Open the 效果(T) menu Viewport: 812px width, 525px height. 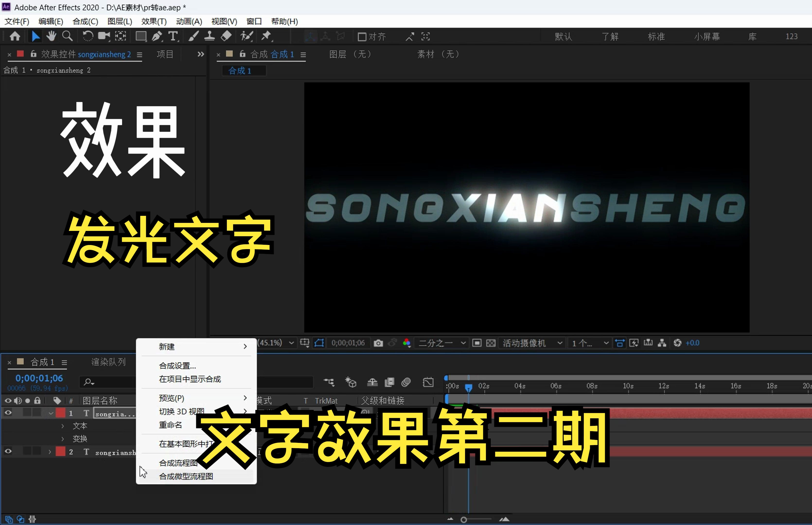tap(154, 21)
